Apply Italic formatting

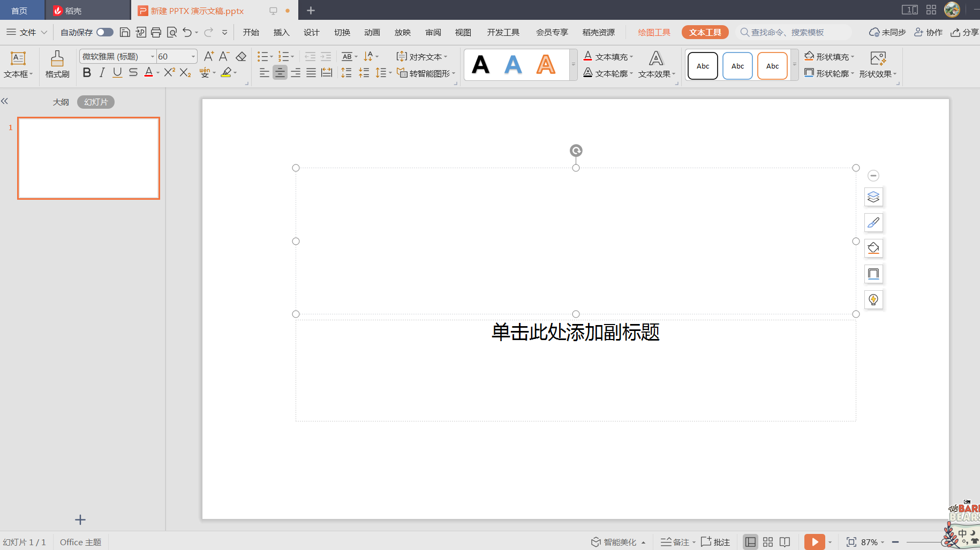pyautogui.click(x=102, y=72)
